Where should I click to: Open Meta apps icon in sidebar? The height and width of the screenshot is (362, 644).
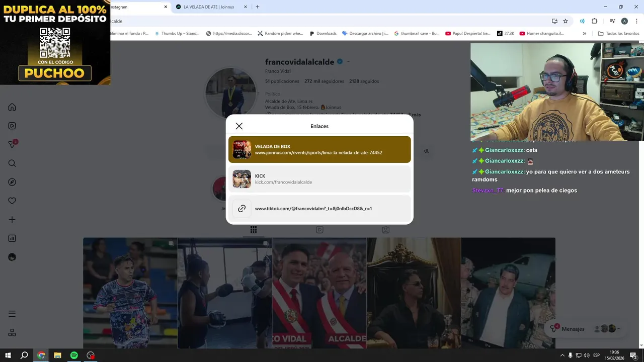tap(12, 332)
